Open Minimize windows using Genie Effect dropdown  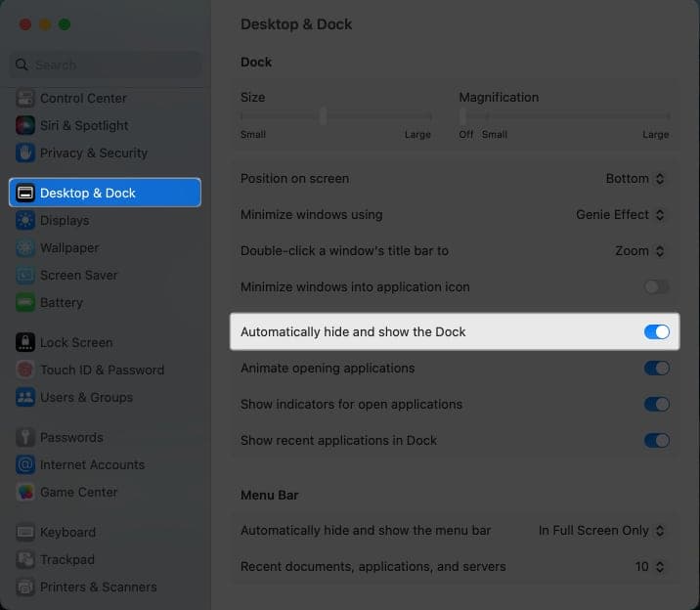coord(621,215)
